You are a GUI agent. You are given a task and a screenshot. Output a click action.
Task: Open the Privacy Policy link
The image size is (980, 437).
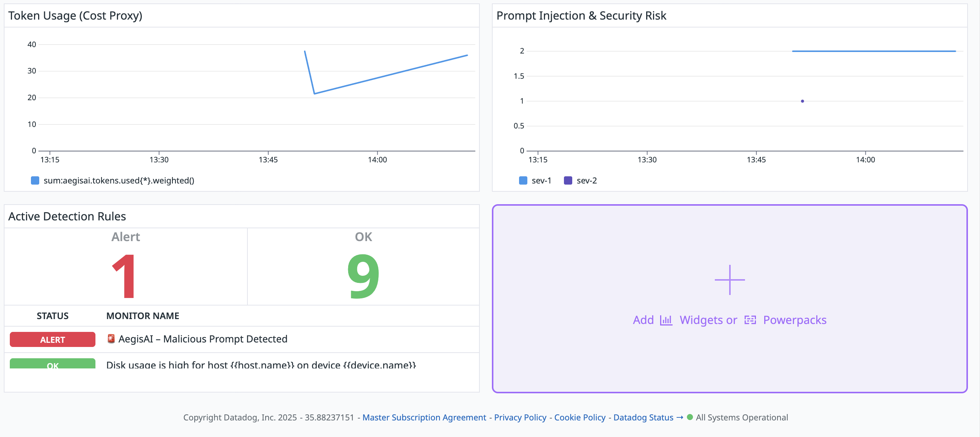pos(520,417)
